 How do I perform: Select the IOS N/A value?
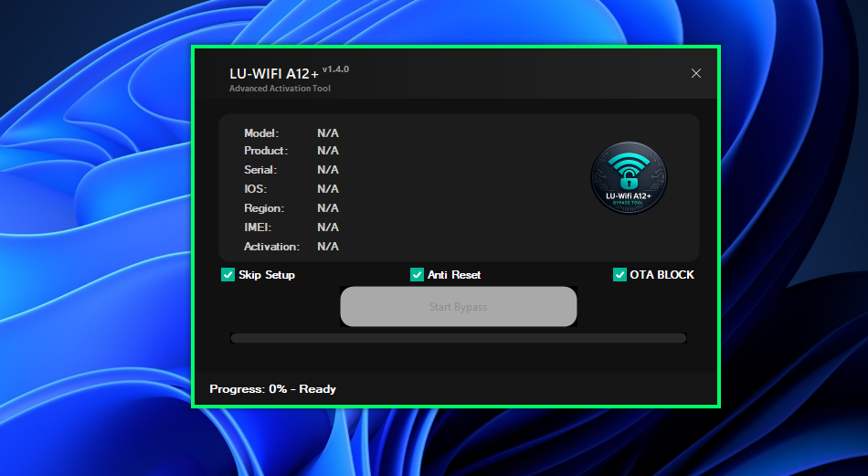coord(328,189)
